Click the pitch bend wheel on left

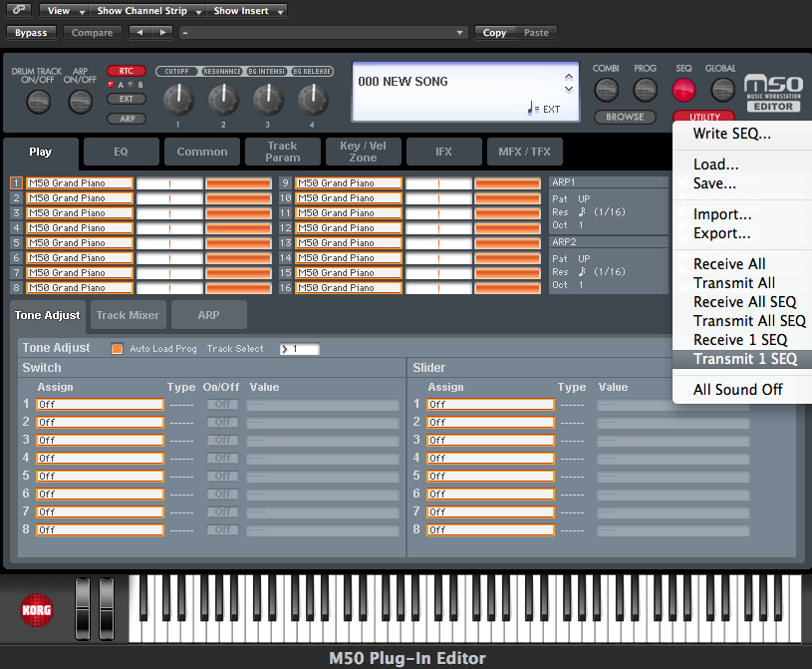pos(83,609)
